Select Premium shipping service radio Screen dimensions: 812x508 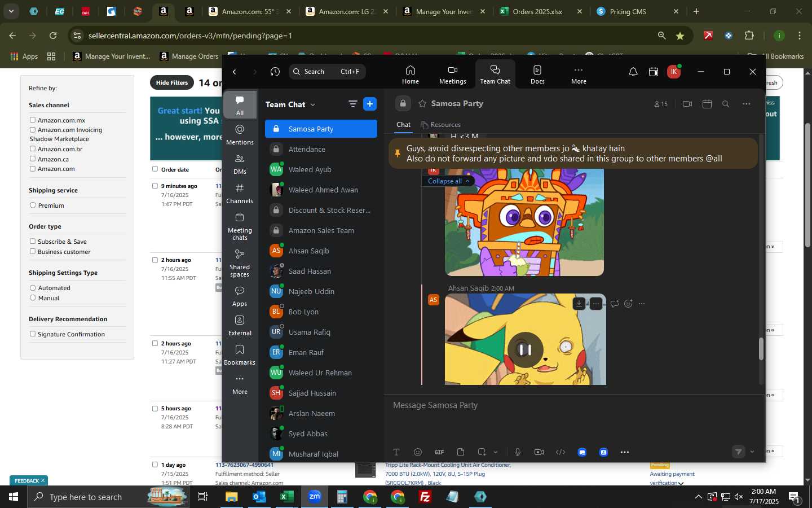[33, 205]
